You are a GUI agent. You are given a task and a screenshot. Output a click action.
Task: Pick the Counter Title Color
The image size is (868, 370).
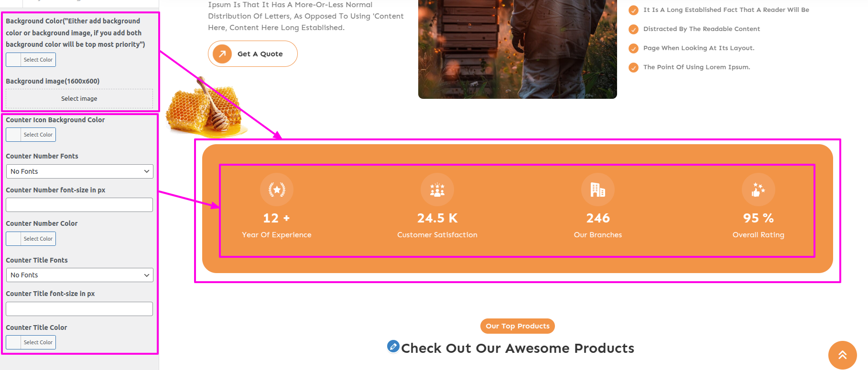(x=31, y=342)
